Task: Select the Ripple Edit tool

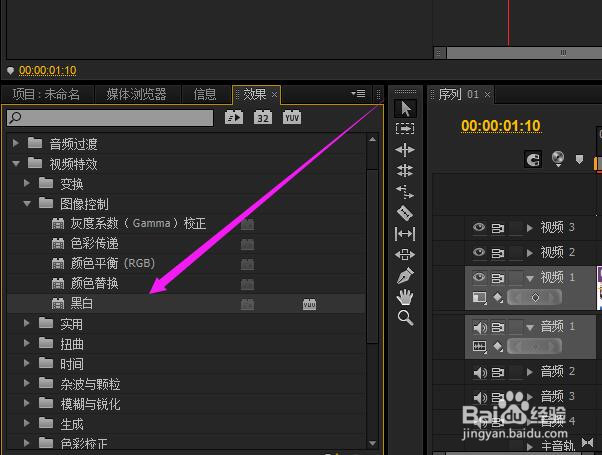Action: tap(405, 149)
